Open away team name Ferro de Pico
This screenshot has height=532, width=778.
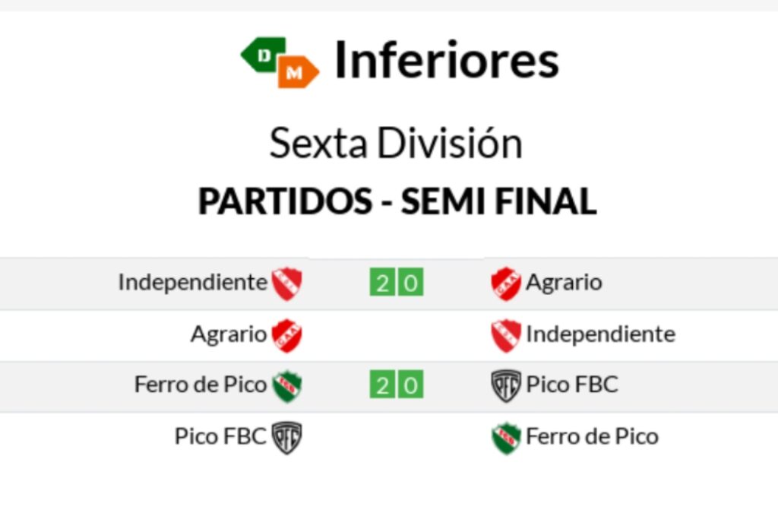click(592, 437)
